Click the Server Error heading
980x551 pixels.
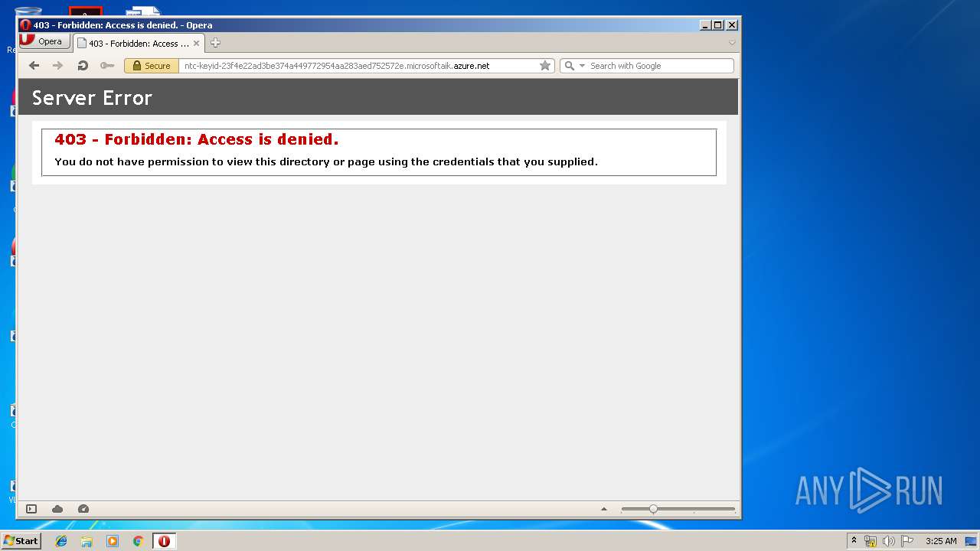pyautogui.click(x=92, y=98)
